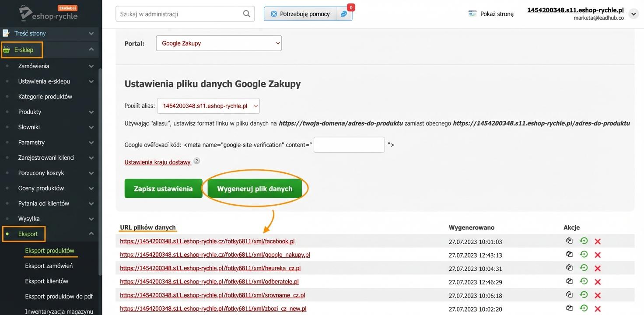Open the odberatele.pl feed URL link
This screenshot has width=644, height=315.
209,282
